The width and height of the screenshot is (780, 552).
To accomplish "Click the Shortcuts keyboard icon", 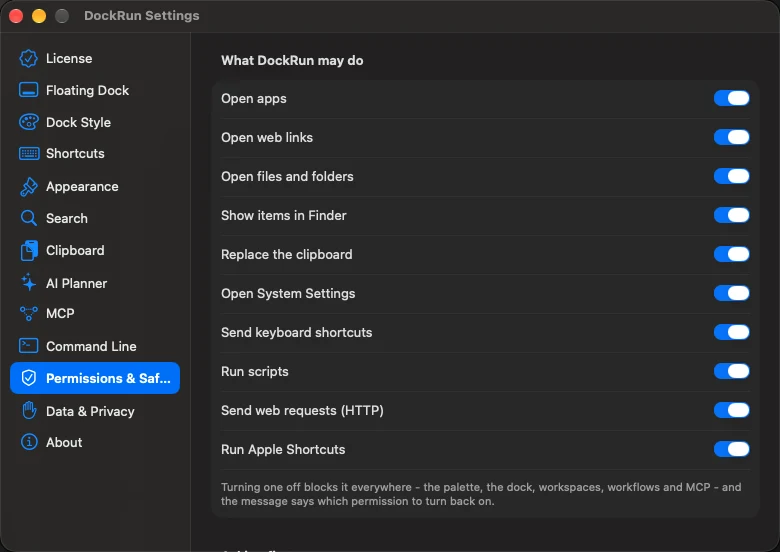I will click(29, 154).
